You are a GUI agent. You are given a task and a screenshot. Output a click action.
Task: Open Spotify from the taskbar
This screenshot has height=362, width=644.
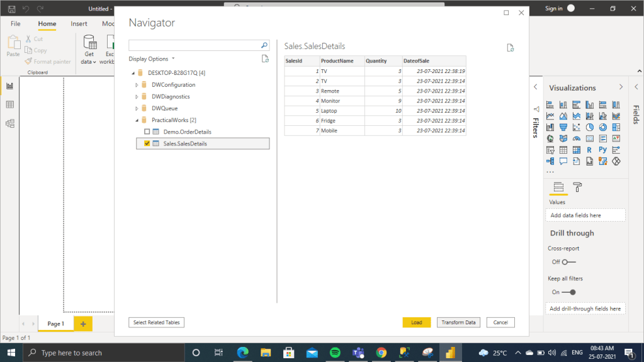pyautogui.click(x=335, y=353)
